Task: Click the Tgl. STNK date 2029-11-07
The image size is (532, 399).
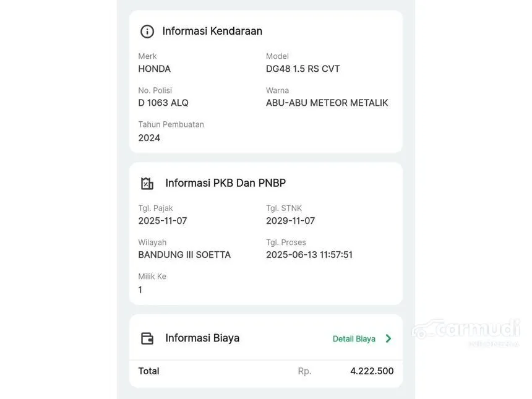Action: click(x=290, y=221)
